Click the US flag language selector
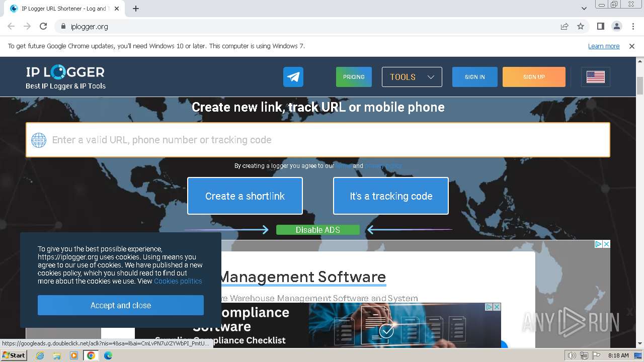Viewport: 644px width, 362px height. point(596,77)
